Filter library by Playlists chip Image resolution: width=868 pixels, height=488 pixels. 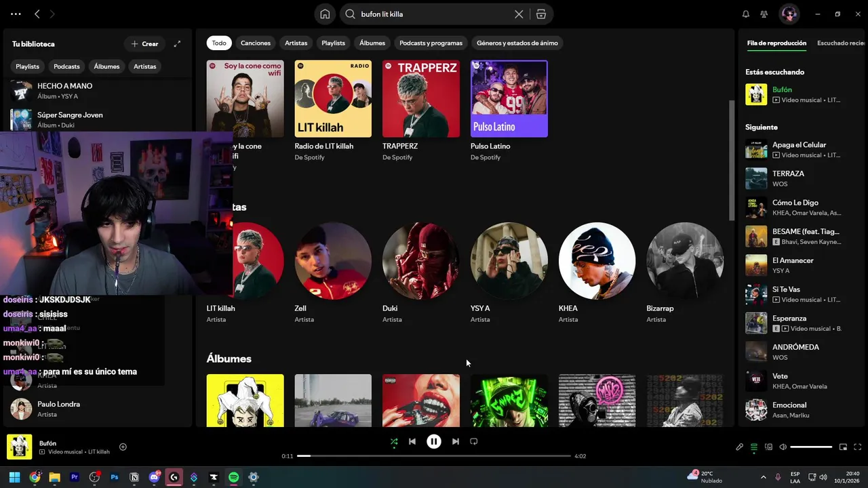click(28, 66)
